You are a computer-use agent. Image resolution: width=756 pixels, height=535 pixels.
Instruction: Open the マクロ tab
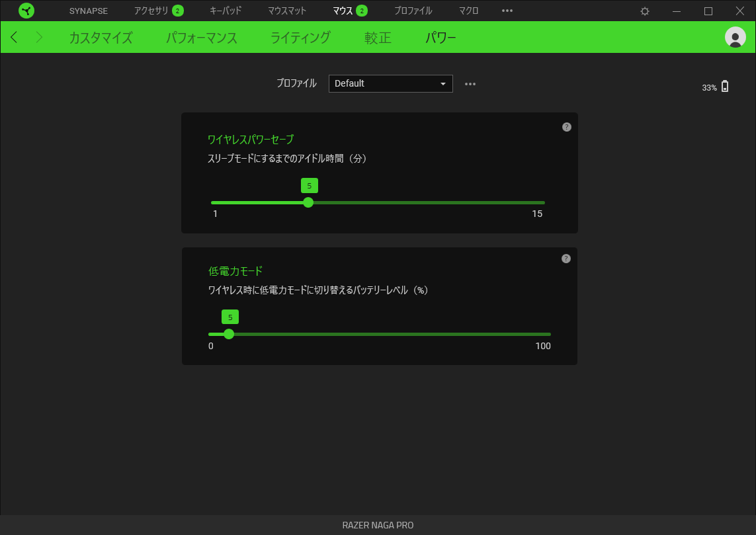point(468,11)
